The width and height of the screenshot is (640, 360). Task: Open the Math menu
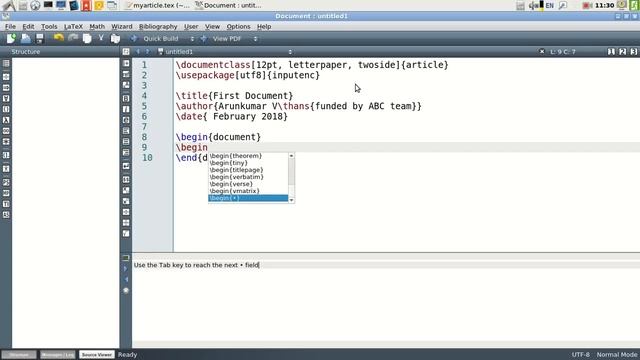click(x=97, y=27)
